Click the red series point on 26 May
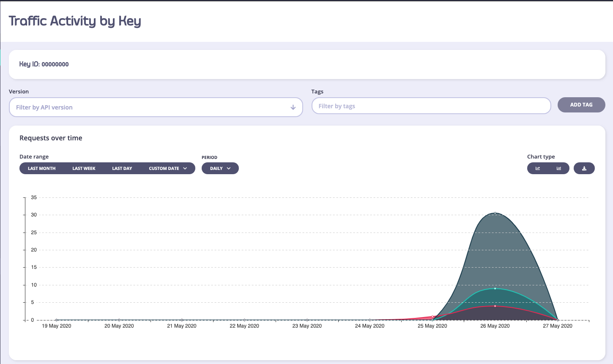 click(495, 307)
